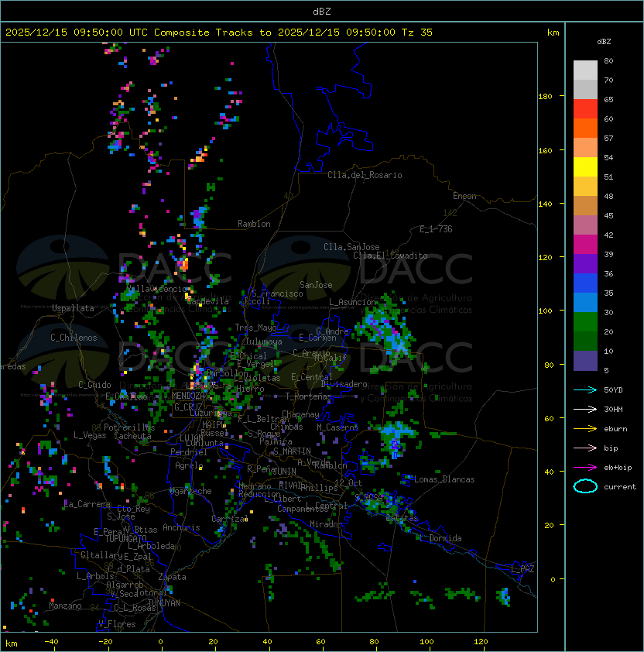Click the C_Guido map label
The width and height of the screenshot is (644, 652).
94,385
